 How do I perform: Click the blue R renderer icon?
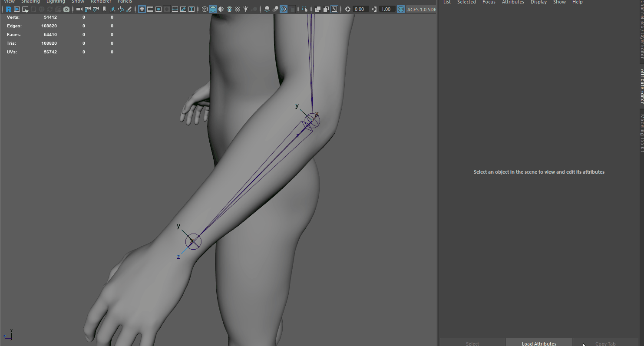click(x=9, y=9)
